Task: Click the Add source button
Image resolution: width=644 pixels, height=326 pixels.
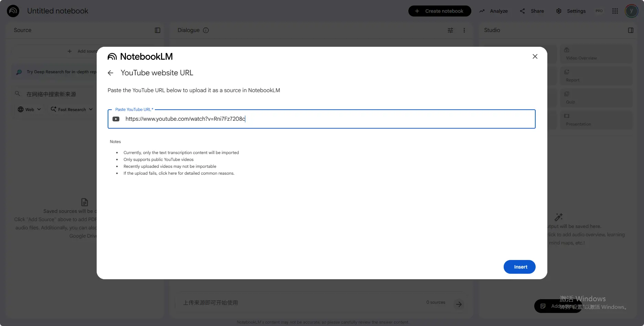Action: coord(82,51)
